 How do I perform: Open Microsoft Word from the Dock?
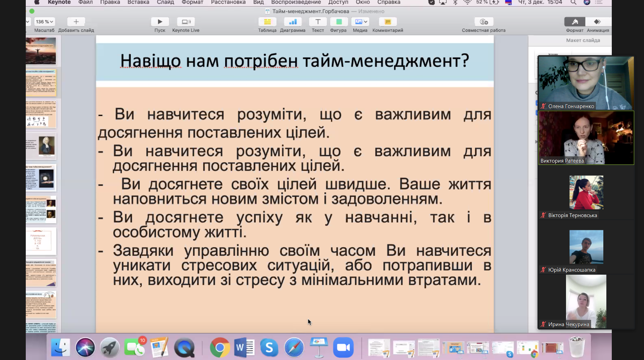point(245,347)
